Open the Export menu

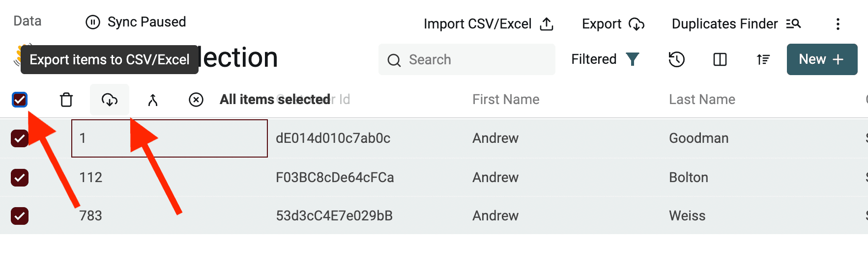coord(613,24)
